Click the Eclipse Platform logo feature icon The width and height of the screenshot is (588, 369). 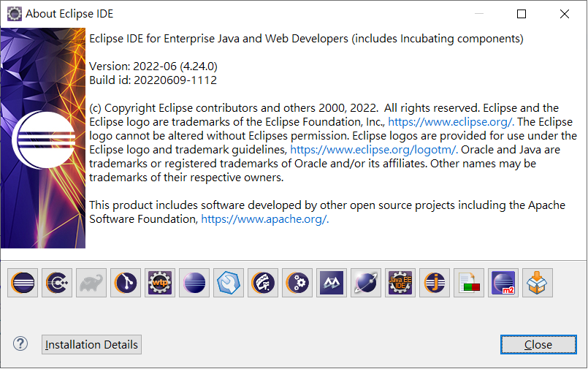point(23,283)
